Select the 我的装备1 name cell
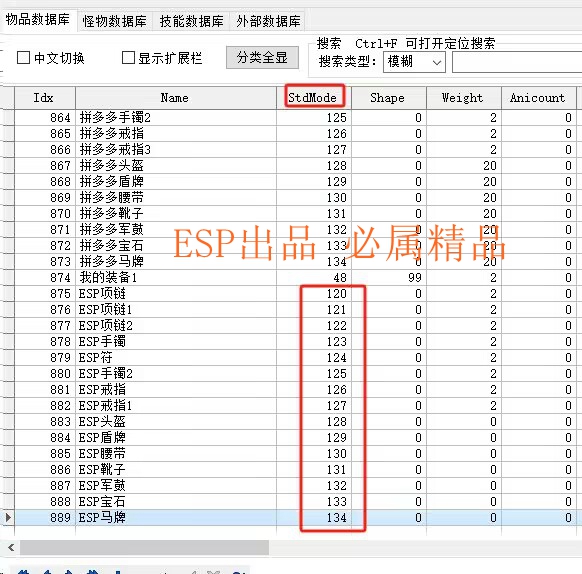 (x=176, y=277)
